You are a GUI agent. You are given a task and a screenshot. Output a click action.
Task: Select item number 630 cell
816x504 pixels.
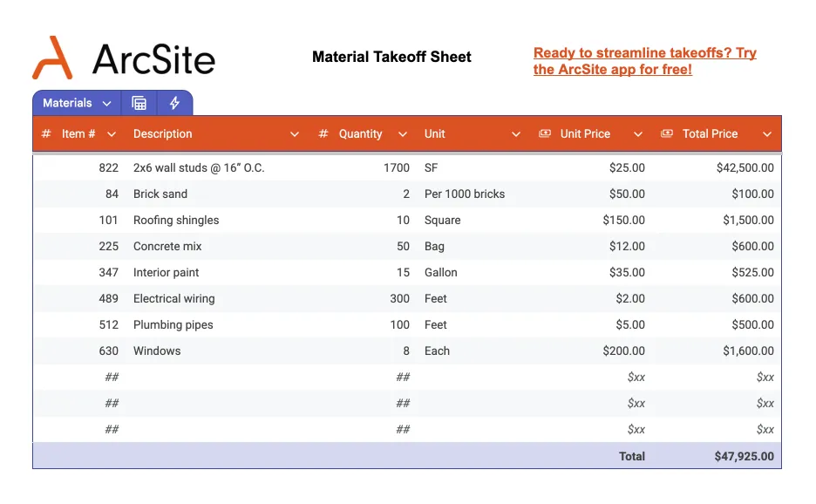109,351
